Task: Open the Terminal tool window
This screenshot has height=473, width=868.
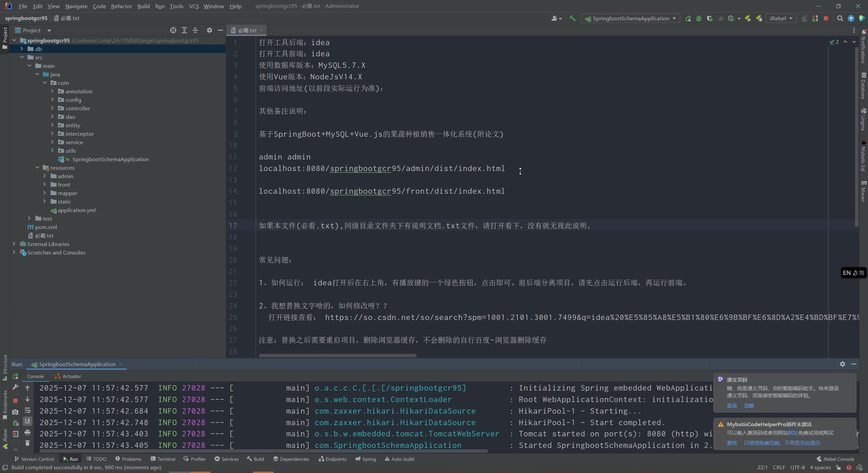Action: [x=166, y=459]
